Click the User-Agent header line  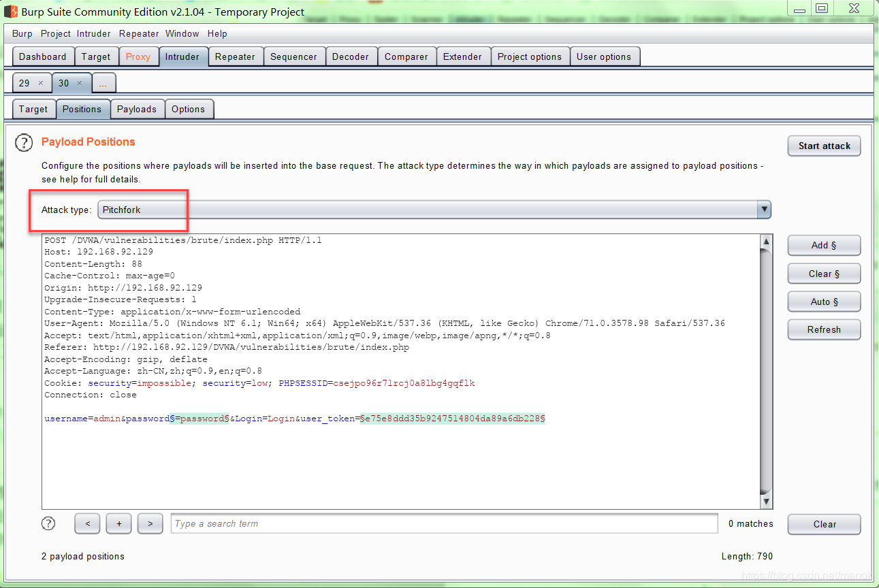(x=385, y=323)
